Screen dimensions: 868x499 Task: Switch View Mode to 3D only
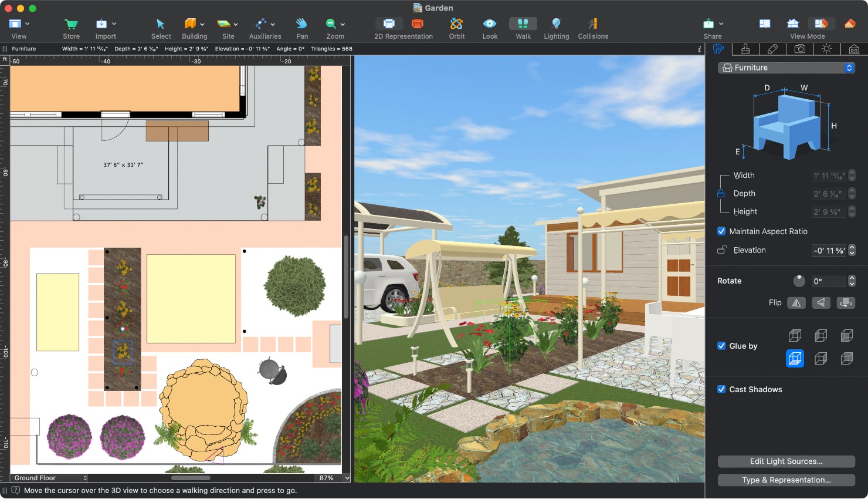click(x=850, y=23)
